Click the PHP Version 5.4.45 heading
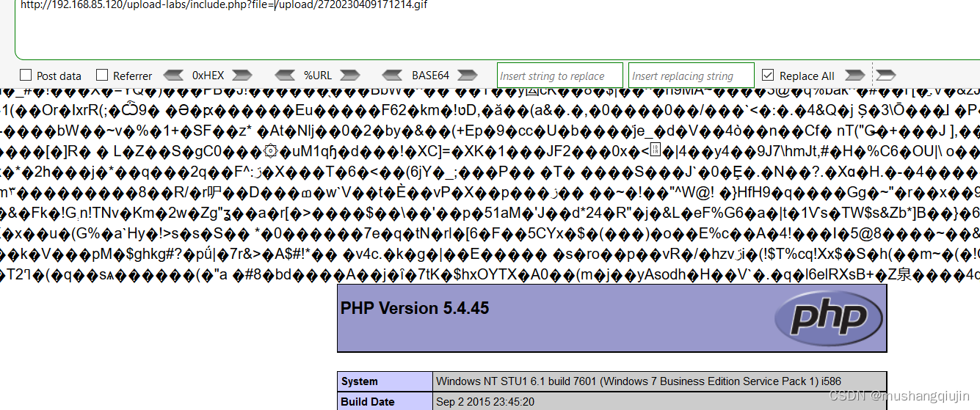980x410 pixels. point(415,308)
